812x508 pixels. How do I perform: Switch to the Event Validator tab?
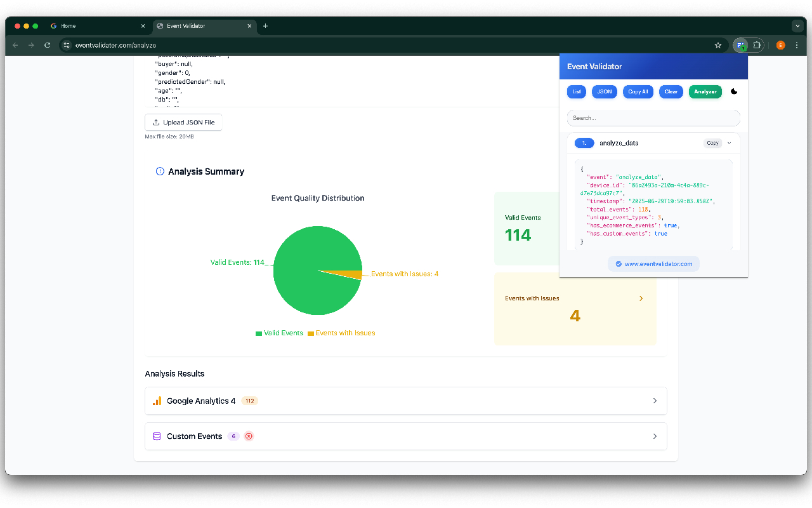(205, 26)
